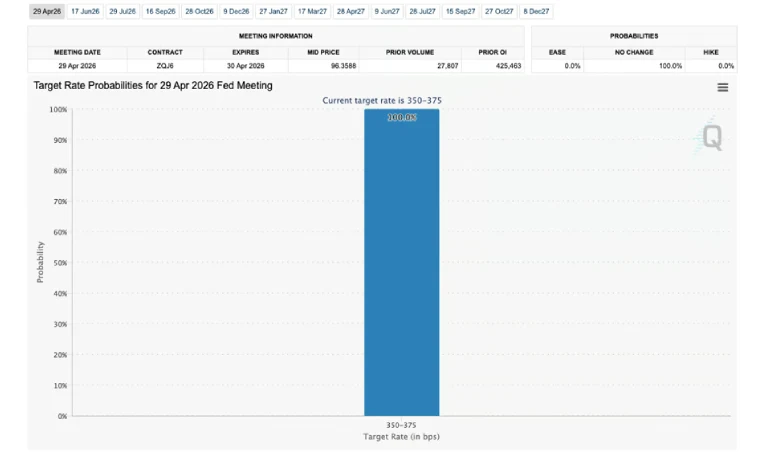Show the 28 Jul27 meeting tab
The image size is (765, 452).
(422, 12)
